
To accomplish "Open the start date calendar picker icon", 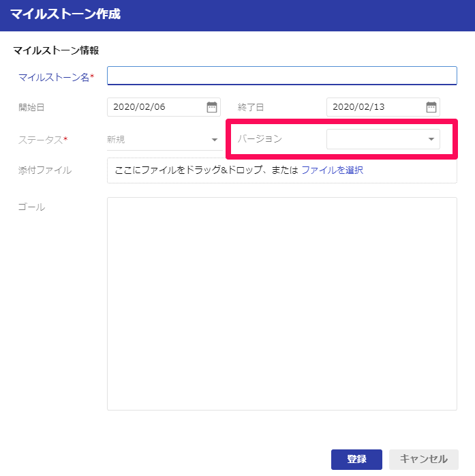I will (x=212, y=107).
